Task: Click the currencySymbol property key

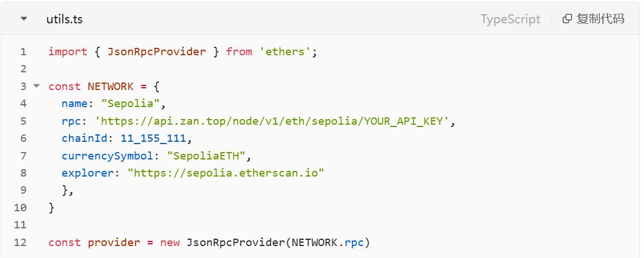Action: [x=107, y=155]
